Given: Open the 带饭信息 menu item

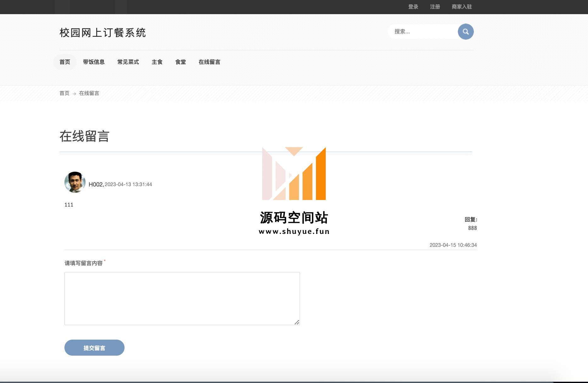Looking at the screenshot, I should tap(94, 62).
